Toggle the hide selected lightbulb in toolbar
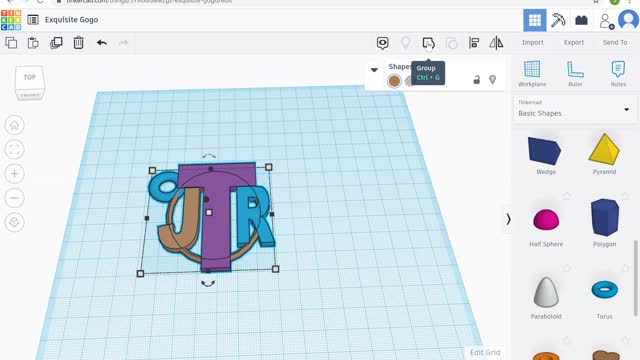640x360 pixels. 405,43
